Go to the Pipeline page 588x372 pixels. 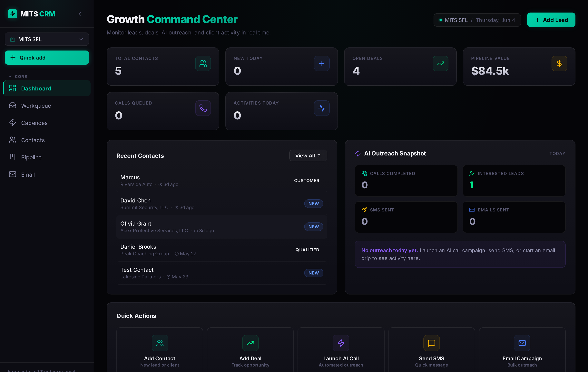47,157
